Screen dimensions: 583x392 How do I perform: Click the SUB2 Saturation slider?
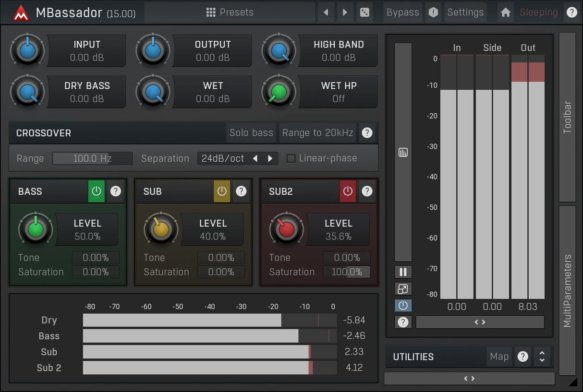coord(347,272)
